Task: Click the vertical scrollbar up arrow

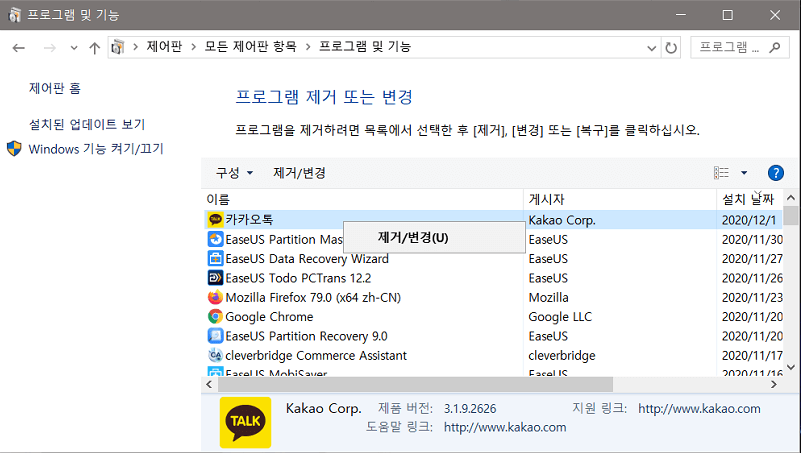Action: click(791, 198)
